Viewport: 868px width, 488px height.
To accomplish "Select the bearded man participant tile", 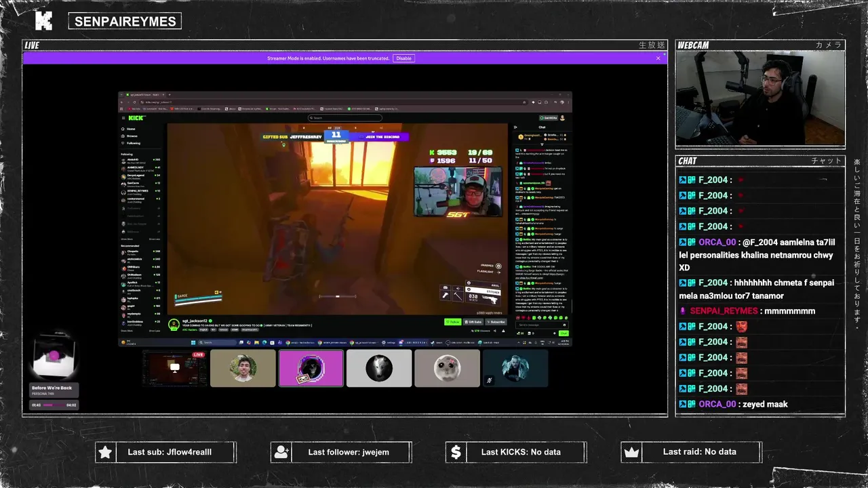I will [515, 368].
